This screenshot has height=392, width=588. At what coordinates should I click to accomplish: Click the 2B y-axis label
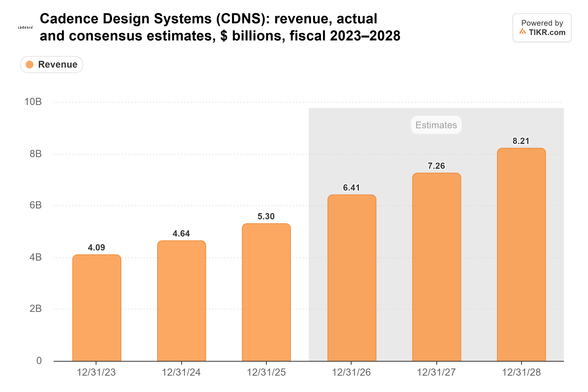click(36, 309)
